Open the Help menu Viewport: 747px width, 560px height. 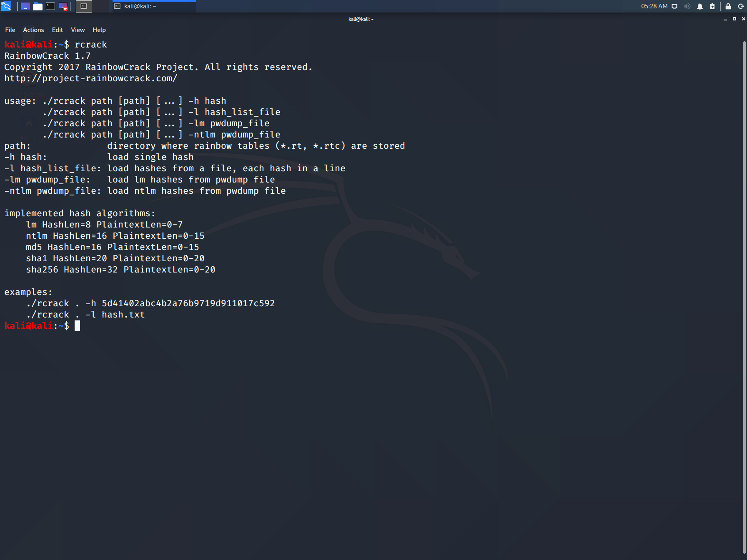99,30
